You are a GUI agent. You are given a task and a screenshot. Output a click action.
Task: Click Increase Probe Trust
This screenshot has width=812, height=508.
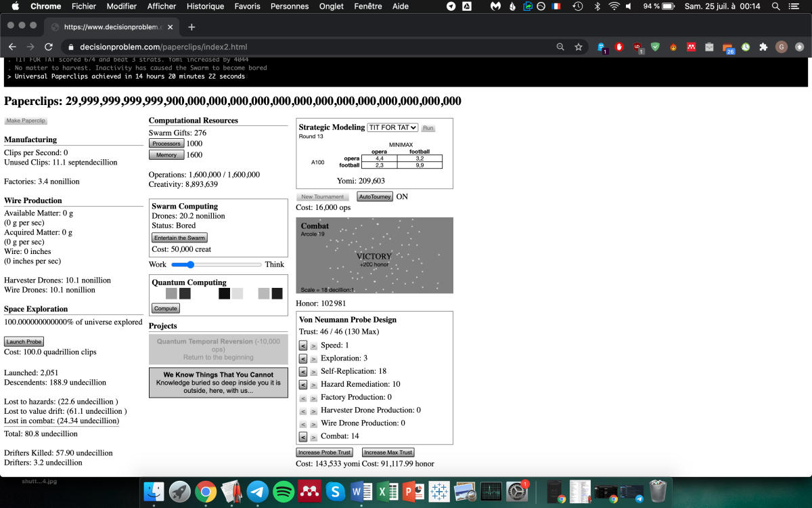coord(324,452)
